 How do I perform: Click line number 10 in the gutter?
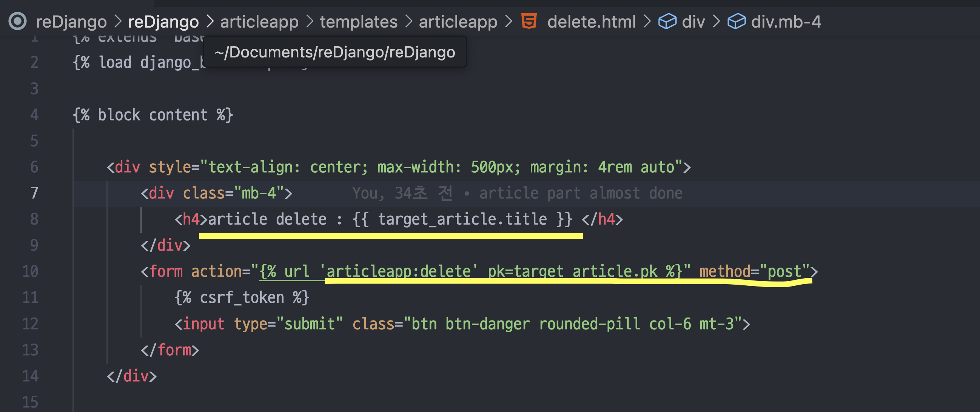point(31,271)
